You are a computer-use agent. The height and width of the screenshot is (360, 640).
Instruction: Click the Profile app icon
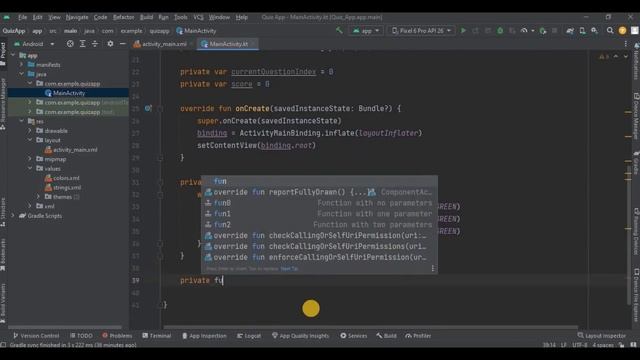[x=524, y=31]
